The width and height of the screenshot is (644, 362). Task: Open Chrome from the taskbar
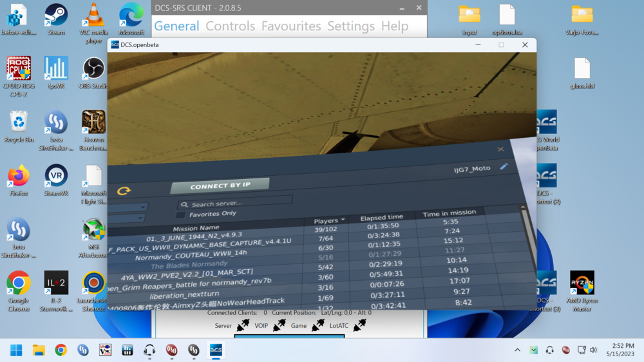pos(61,350)
